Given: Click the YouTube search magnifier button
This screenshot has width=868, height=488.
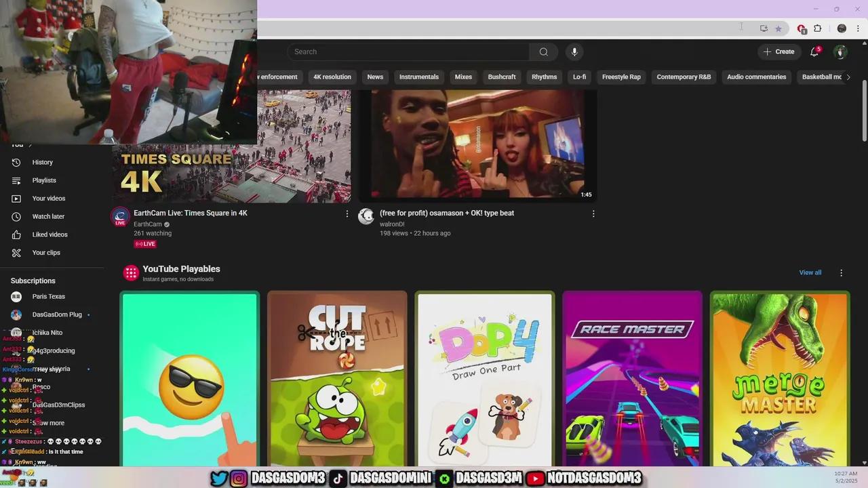Looking at the screenshot, I should pyautogui.click(x=543, y=52).
